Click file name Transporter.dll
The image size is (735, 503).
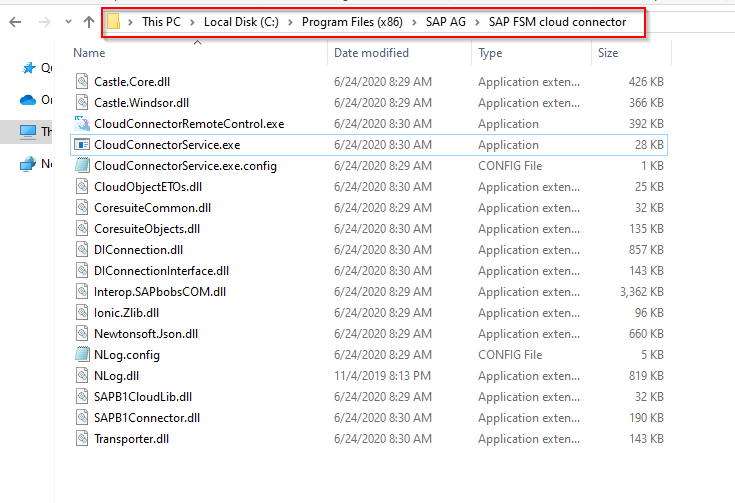131,439
